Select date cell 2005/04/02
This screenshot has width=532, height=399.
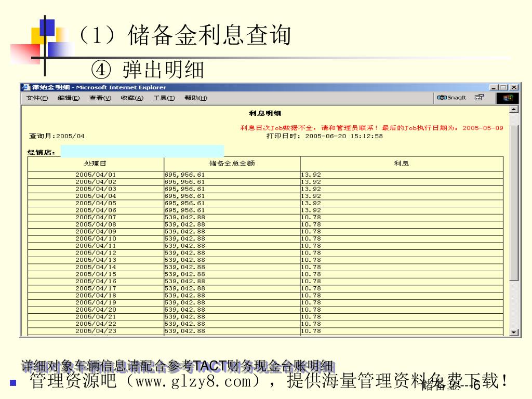click(96, 182)
